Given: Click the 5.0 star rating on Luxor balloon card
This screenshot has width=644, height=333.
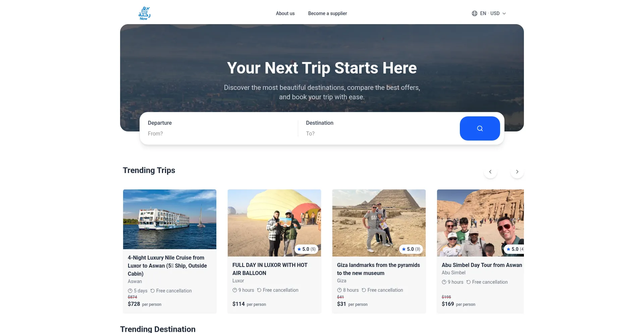Looking at the screenshot, I should click(x=306, y=249).
